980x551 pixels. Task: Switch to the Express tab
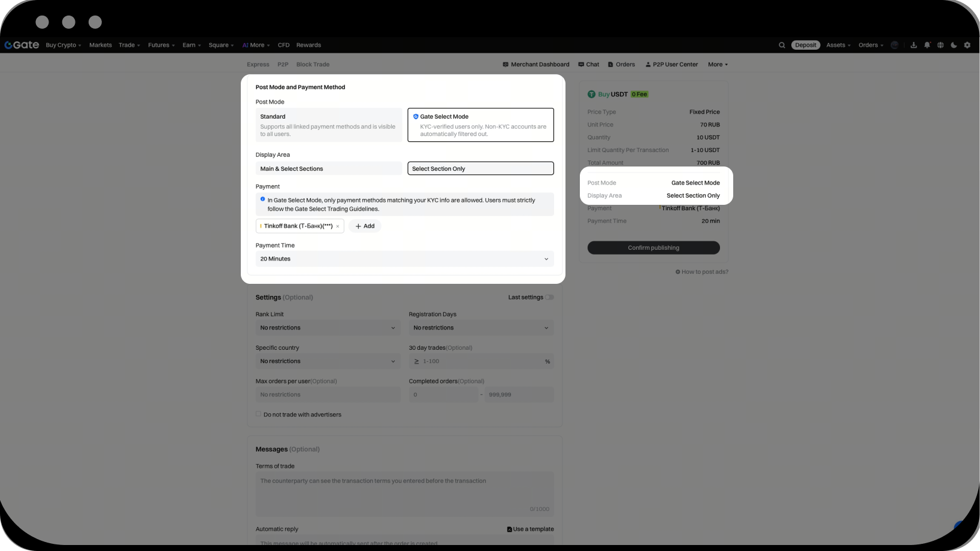258,65
